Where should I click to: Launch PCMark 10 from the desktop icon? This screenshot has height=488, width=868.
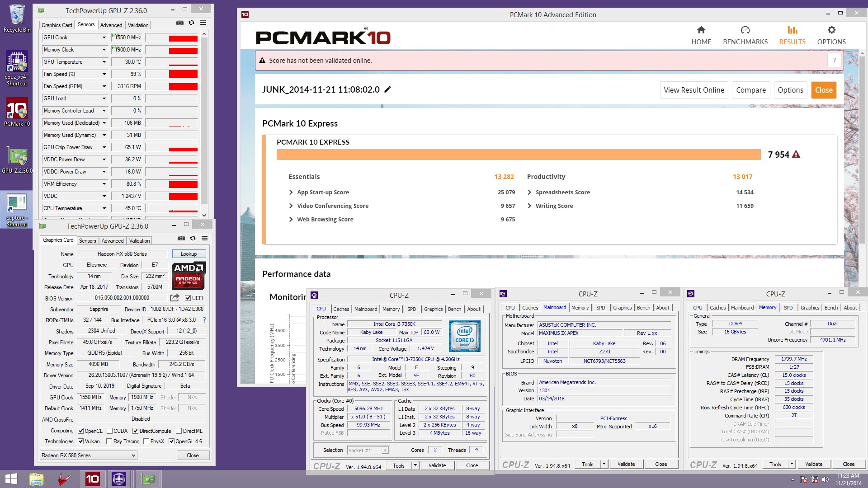(17, 112)
